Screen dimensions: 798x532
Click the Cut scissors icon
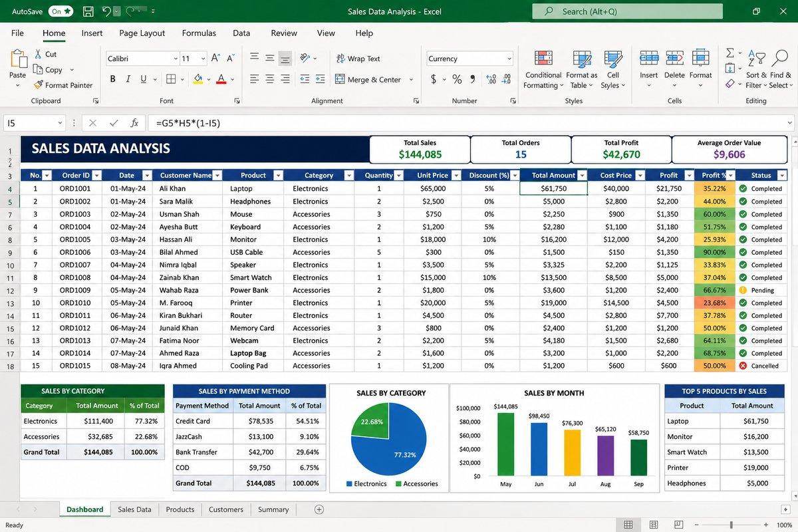[x=37, y=54]
